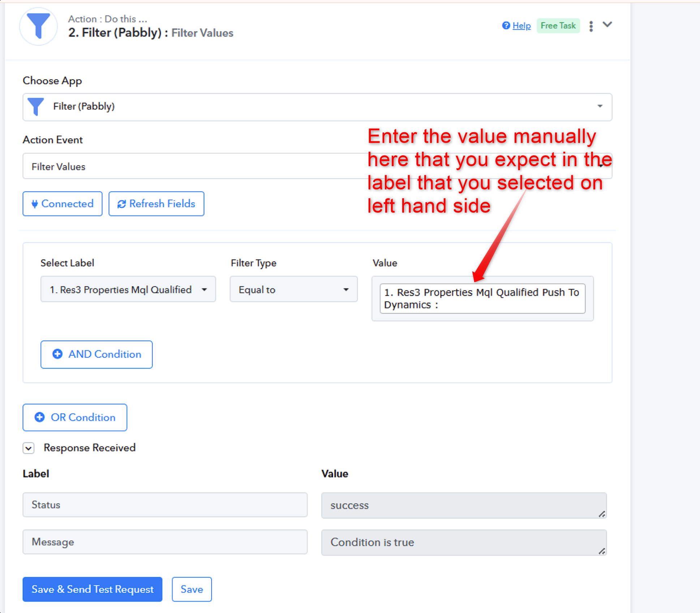Open the Choose App dropdown
This screenshot has height=613, width=700.
(317, 107)
